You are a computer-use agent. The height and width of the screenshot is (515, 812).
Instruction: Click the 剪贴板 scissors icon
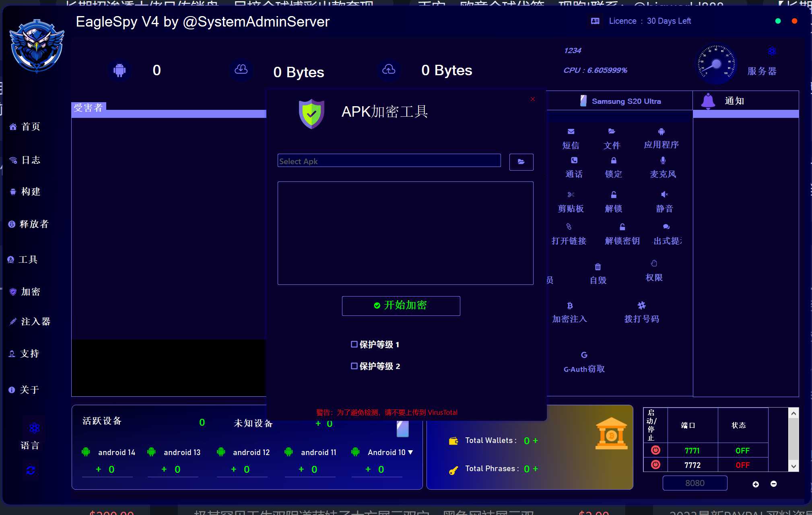pyautogui.click(x=571, y=195)
